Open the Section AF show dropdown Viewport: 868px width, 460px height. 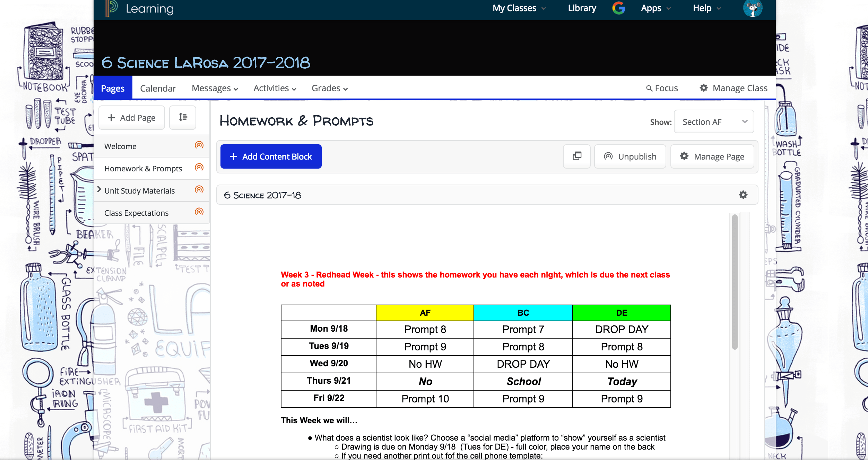pyautogui.click(x=714, y=122)
